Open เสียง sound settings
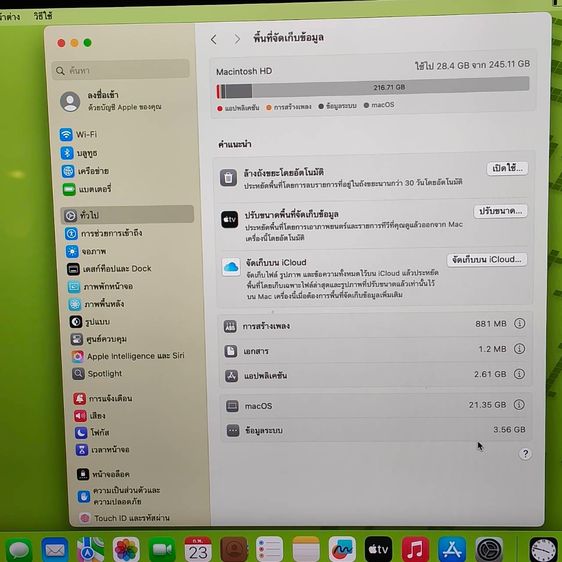Viewport: 562px width, 562px height. (90, 415)
